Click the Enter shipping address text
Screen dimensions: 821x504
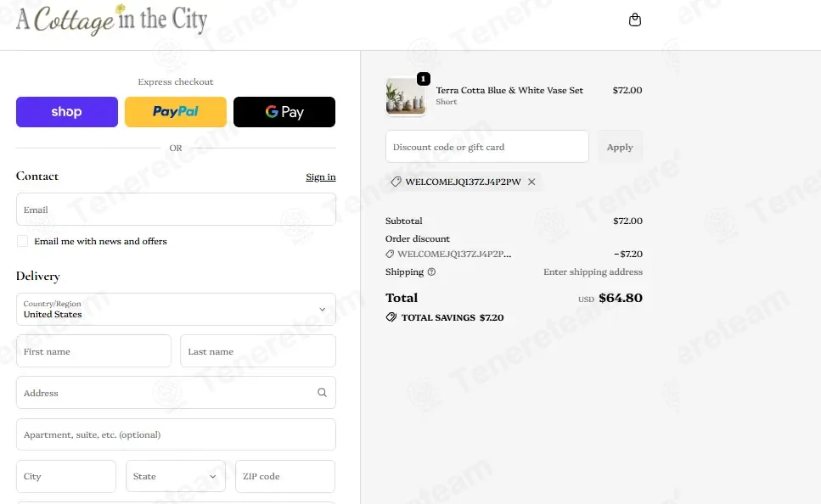(x=593, y=272)
